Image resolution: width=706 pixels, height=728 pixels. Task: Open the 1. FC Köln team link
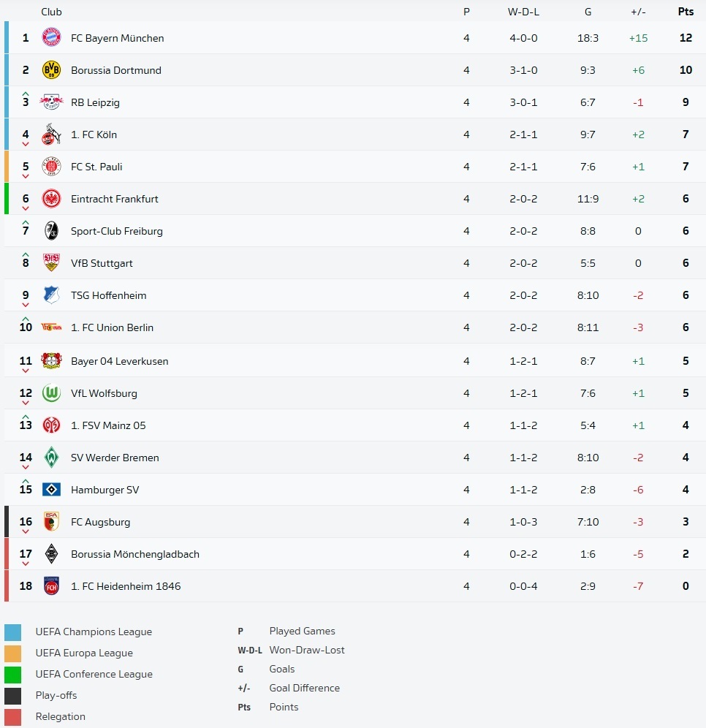tap(94, 134)
